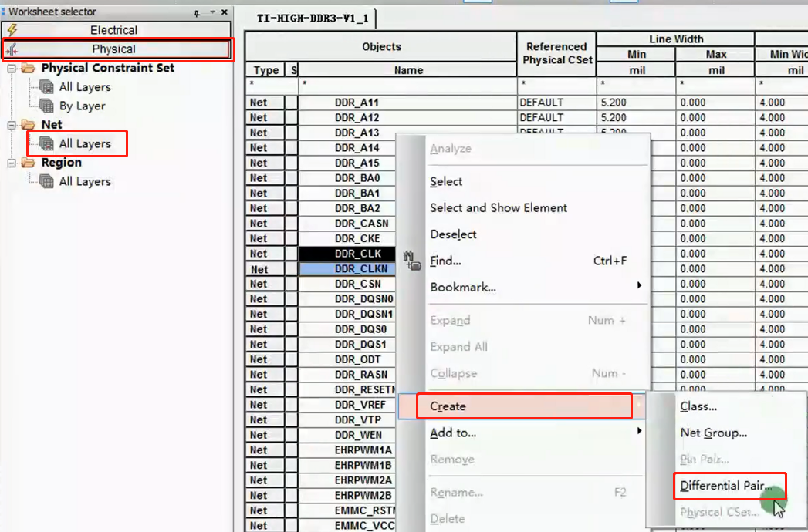Click worksheet icon of Region All Layers
The width and height of the screenshot is (808, 532).
[46, 182]
